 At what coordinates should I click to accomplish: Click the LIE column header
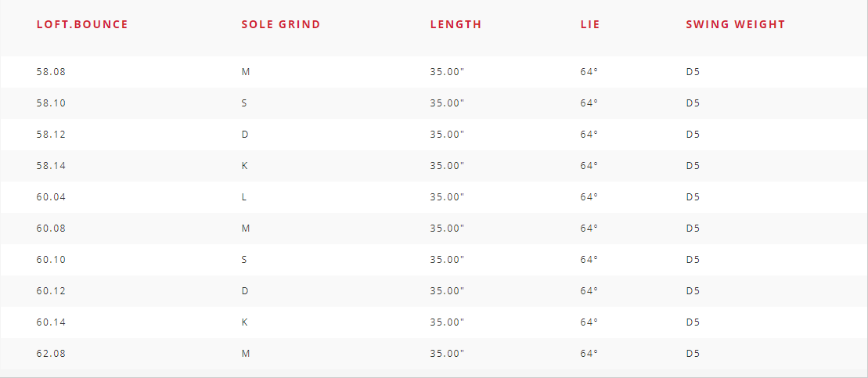pyautogui.click(x=590, y=24)
